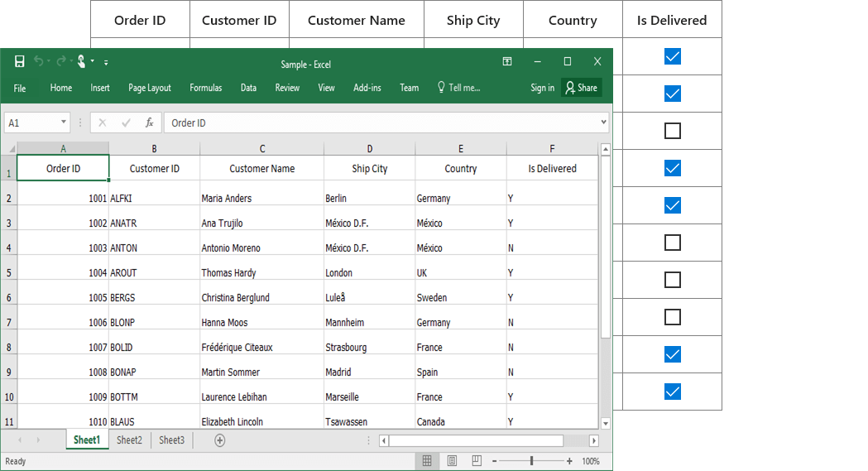
Task: Open the View tab
Action: coord(326,88)
